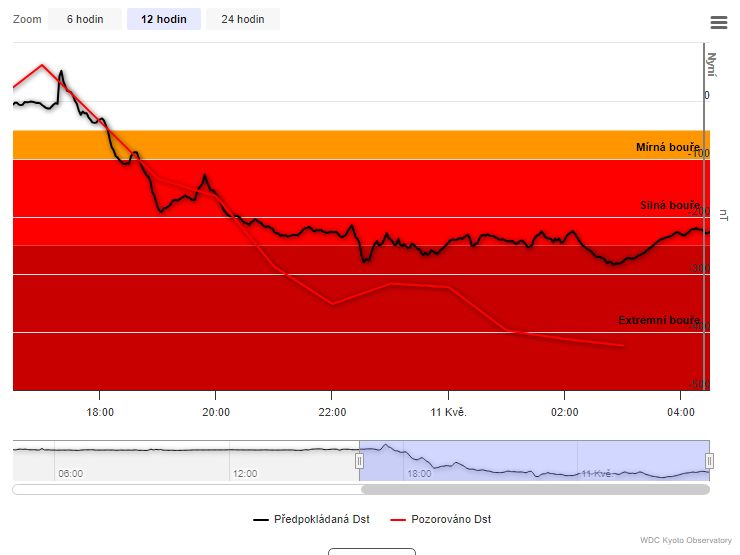Click the right navigator range handle
This screenshot has width=740, height=555.
[709, 460]
